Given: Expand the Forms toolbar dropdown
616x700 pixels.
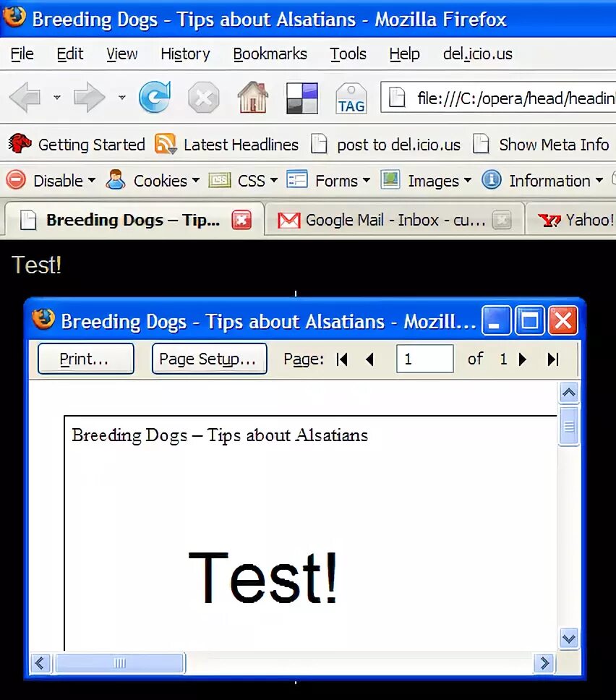Looking at the screenshot, I should [366, 180].
